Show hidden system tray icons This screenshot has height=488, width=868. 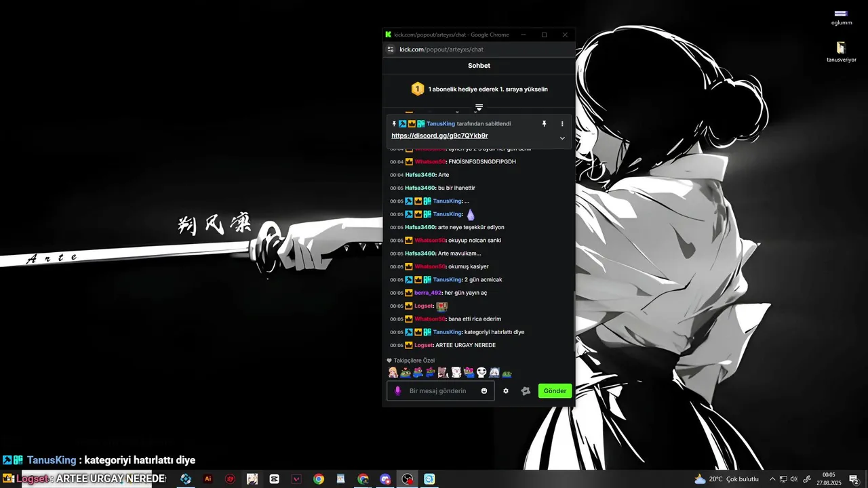(x=772, y=479)
